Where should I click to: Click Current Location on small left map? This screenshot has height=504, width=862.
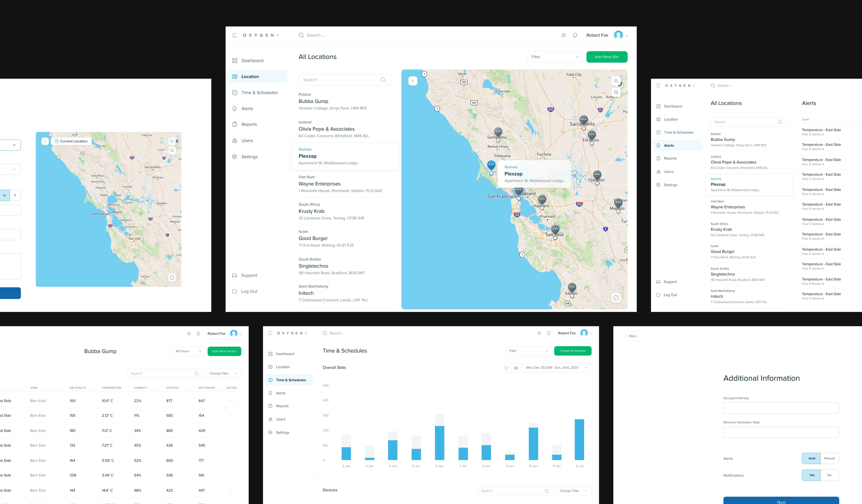pos(71,141)
